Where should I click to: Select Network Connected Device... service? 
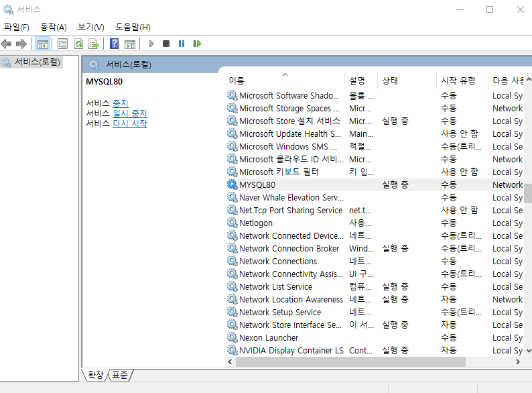tap(375, 235)
